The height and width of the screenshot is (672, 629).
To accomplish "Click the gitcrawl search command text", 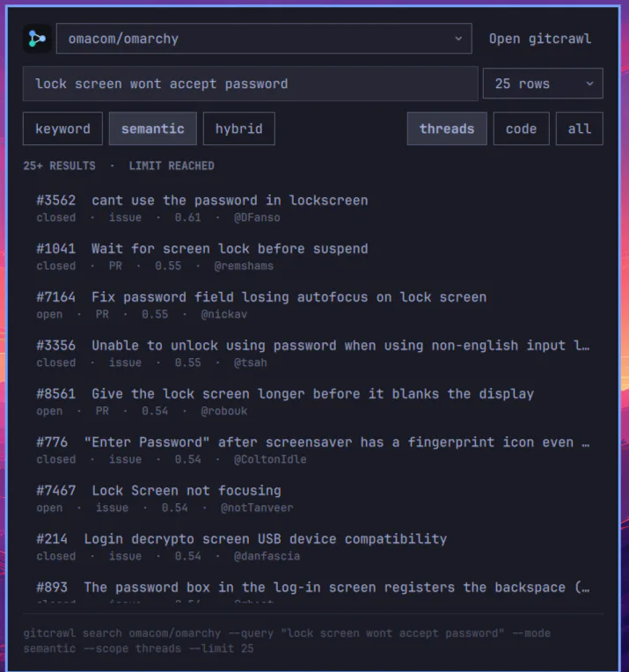I will [x=287, y=640].
